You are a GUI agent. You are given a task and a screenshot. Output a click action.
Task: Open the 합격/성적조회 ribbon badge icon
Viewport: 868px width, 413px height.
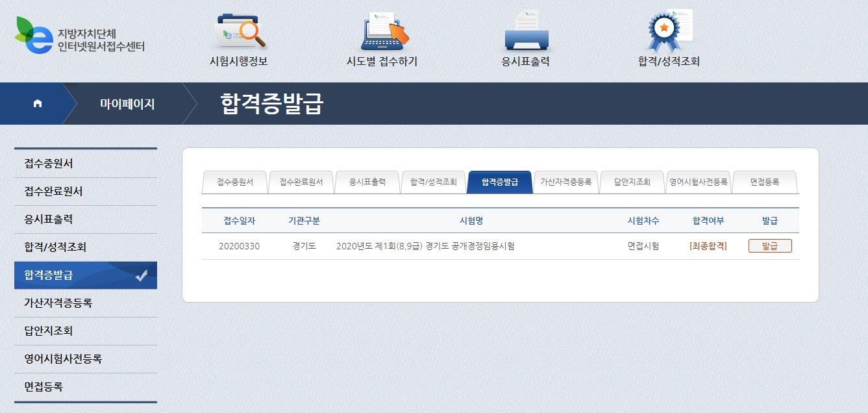point(669,31)
